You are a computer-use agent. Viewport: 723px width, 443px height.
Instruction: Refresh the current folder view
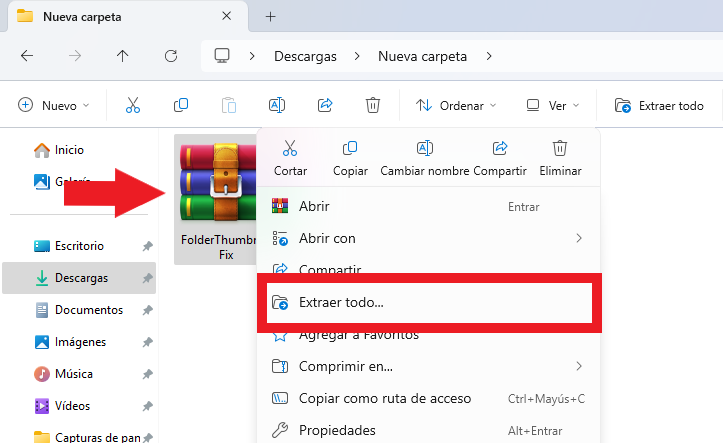171,56
